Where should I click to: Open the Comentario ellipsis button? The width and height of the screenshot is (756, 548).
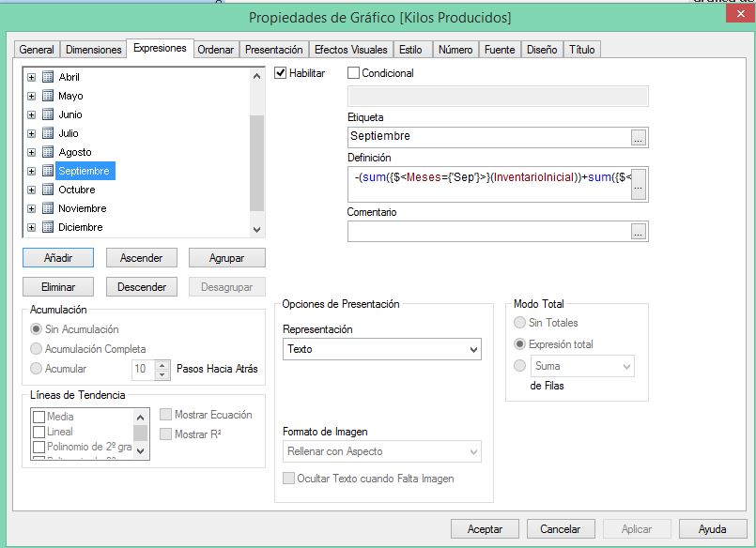pyautogui.click(x=639, y=232)
